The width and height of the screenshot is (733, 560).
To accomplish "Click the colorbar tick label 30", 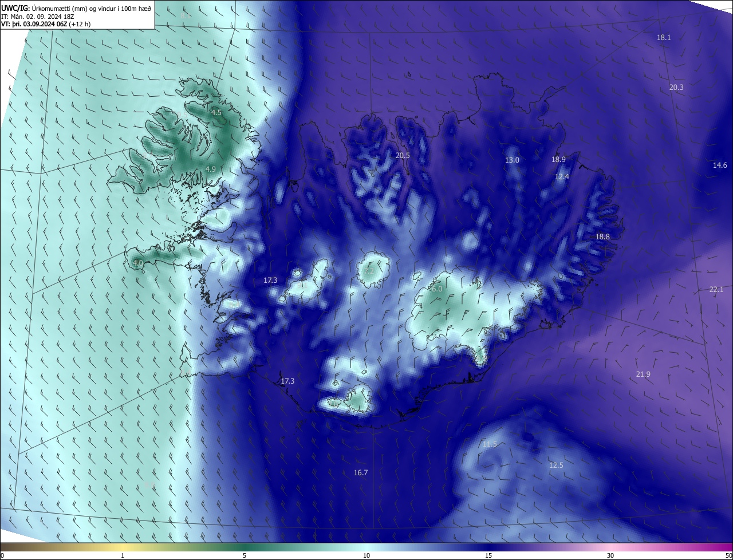I will point(610,555).
